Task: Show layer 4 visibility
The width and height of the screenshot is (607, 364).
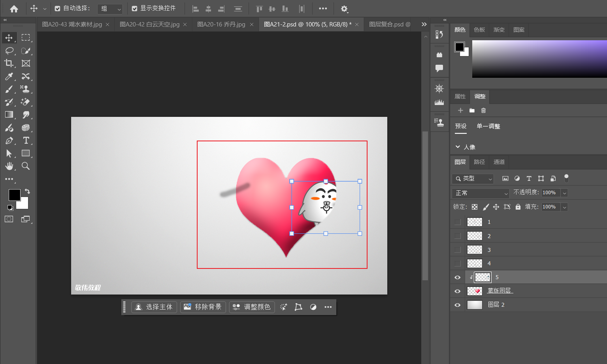Action: (x=458, y=263)
